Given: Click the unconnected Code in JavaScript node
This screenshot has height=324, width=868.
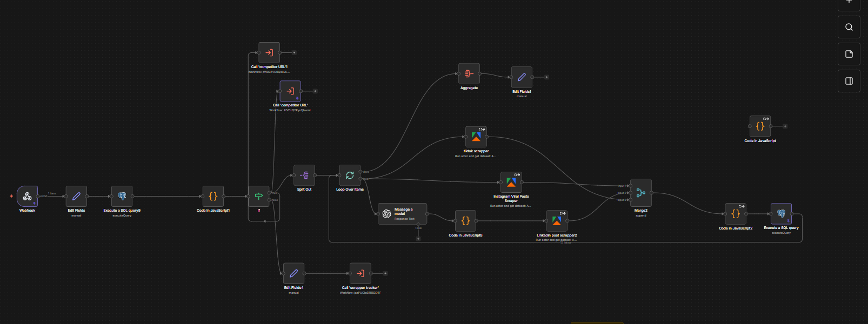Looking at the screenshot, I should 760,126.
